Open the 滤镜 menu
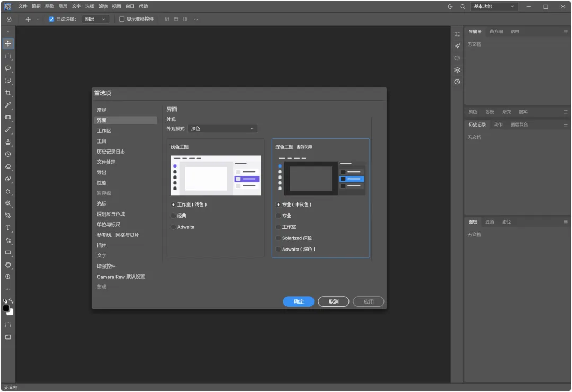 click(103, 6)
